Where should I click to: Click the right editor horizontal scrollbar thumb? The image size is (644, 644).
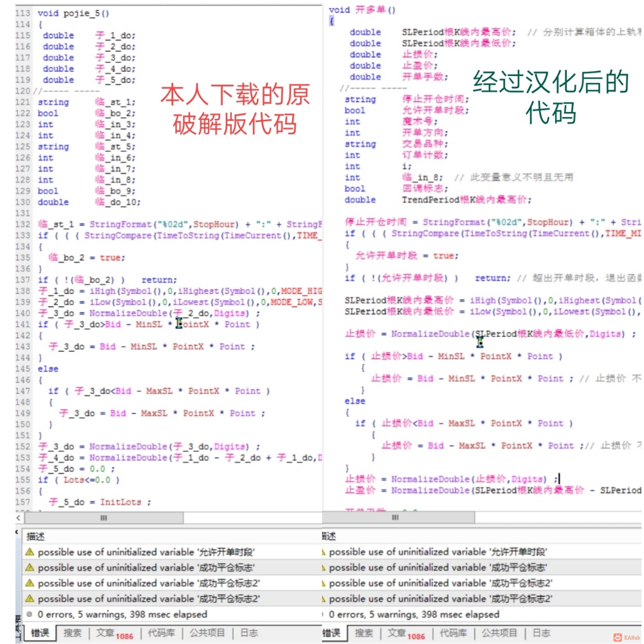(398, 517)
